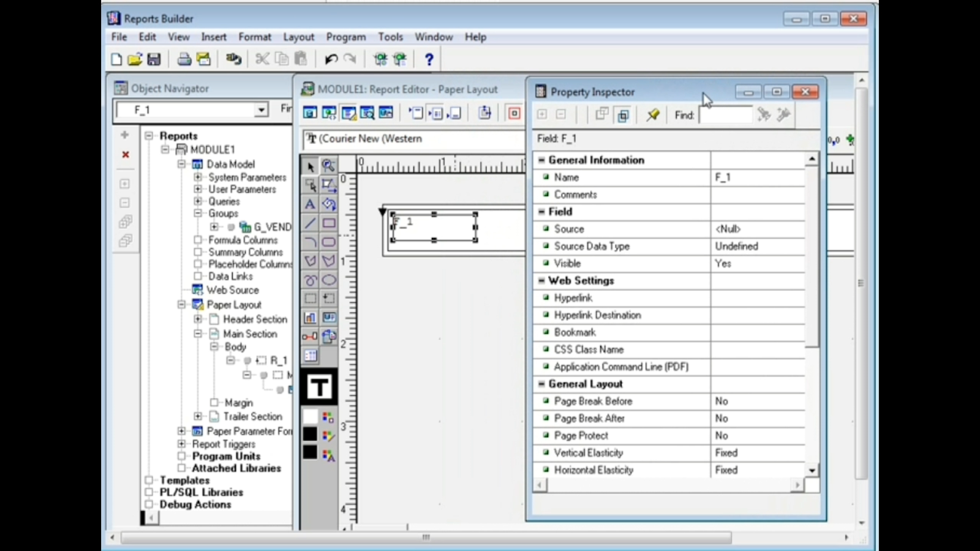Viewport: 980px width, 551px height.
Task: Select the Magnify tool in Paper Layout
Action: click(329, 166)
